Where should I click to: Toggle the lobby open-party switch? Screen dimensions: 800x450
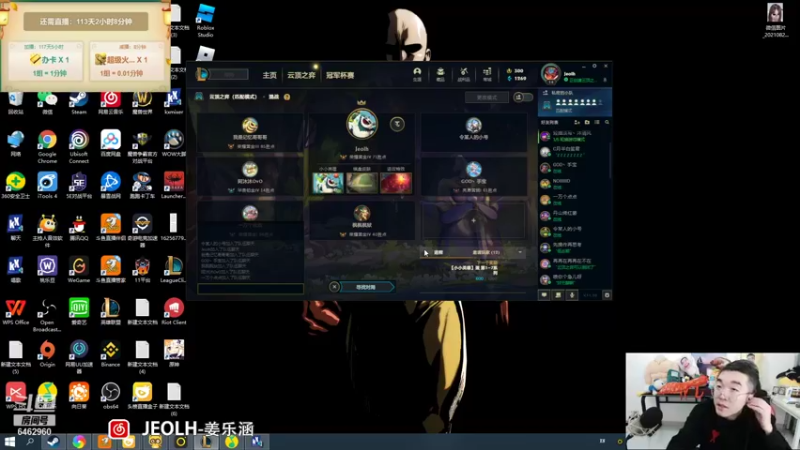pos(523,97)
